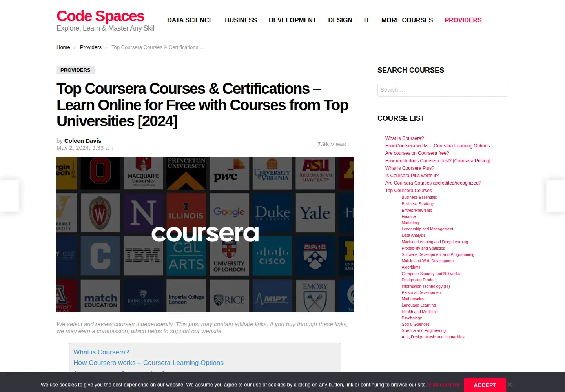Open 'What is Coursera Plus?' sidebar link
Image resolution: width=565 pixels, height=392 pixels.
click(x=410, y=168)
